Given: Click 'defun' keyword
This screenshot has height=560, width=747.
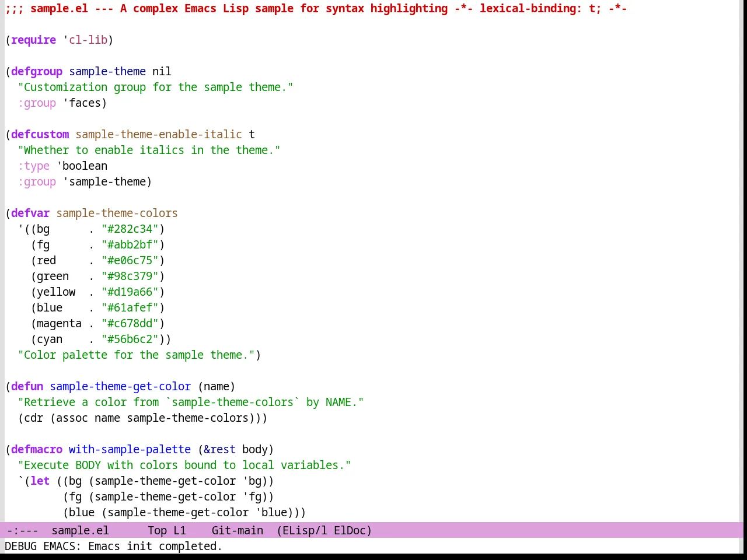Looking at the screenshot, I should tap(27, 386).
